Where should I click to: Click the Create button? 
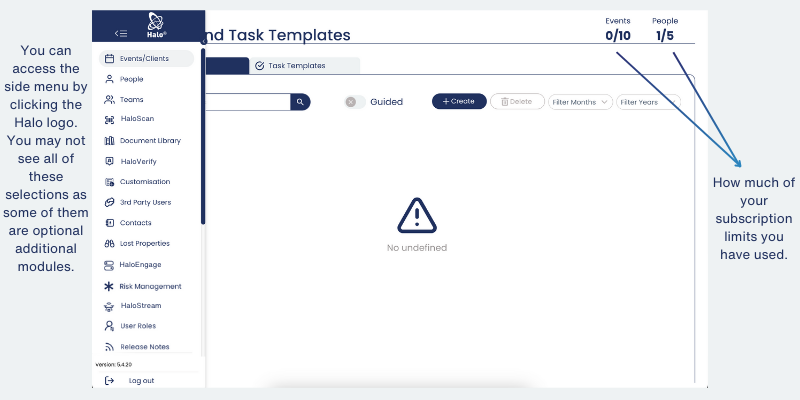tap(459, 102)
